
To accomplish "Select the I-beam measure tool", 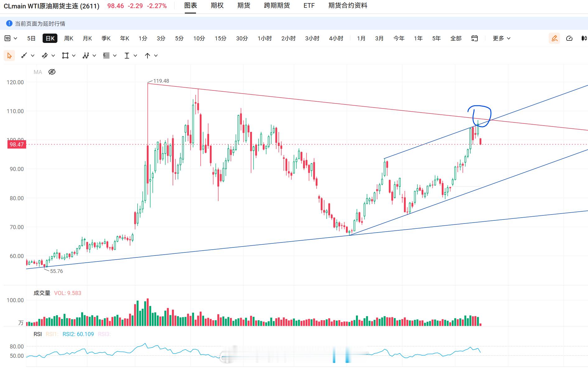I will pyautogui.click(x=127, y=56).
